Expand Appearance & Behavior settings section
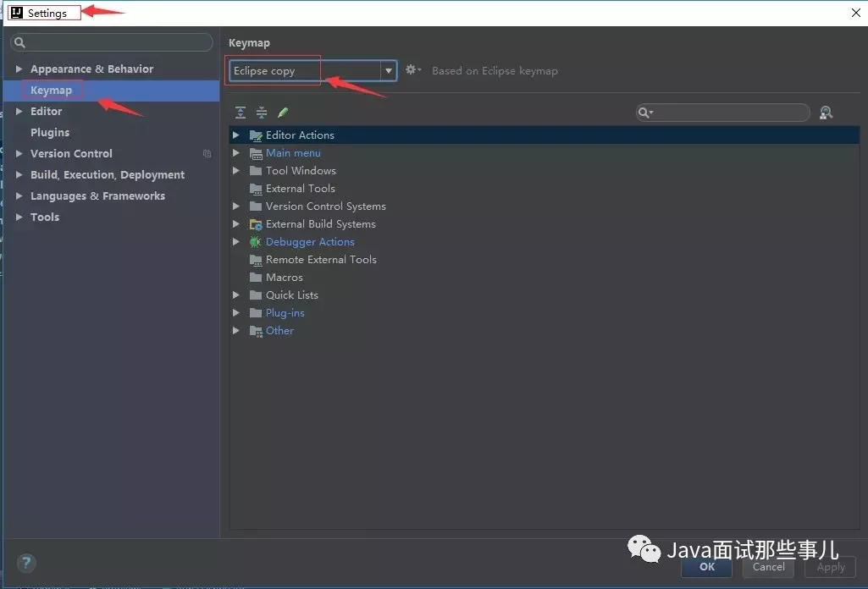Viewport: 868px width, 589px height. [19, 69]
